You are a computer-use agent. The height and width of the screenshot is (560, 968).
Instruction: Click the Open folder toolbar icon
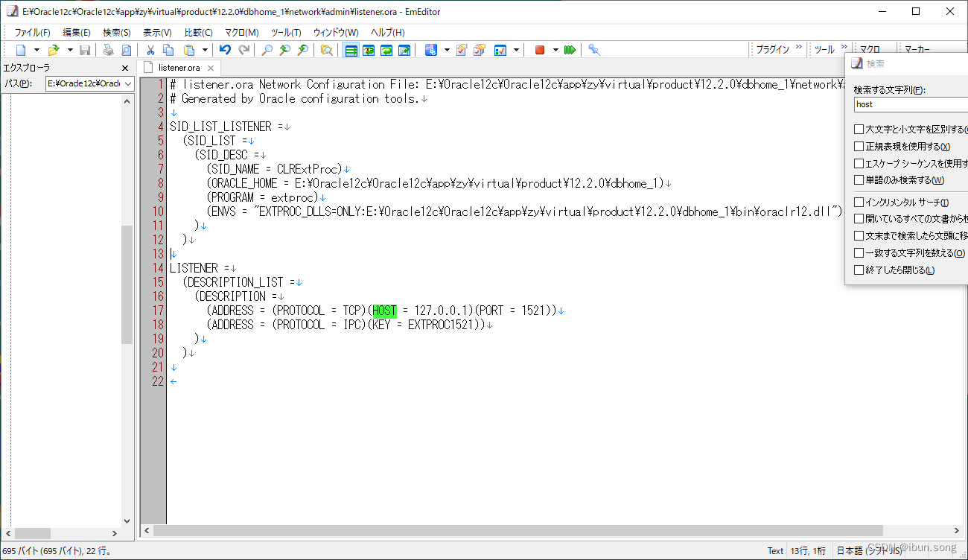tap(54, 50)
